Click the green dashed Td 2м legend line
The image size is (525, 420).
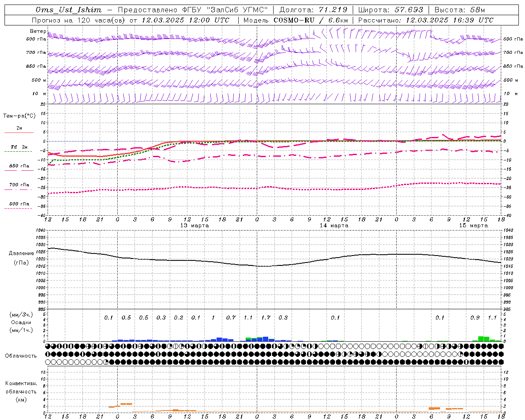click(x=18, y=151)
